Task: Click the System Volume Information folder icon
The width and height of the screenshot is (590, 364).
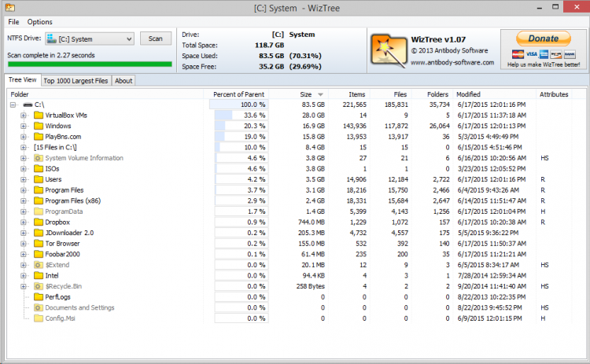Action: [x=38, y=158]
